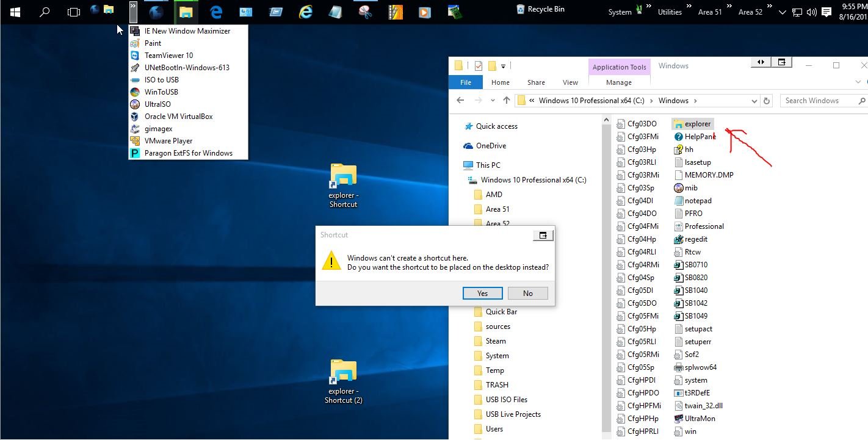Open the Windows Start menu
This screenshot has width=868, height=440.
(15, 12)
